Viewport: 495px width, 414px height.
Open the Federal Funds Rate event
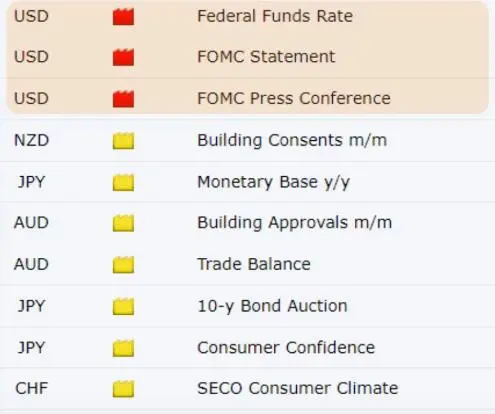[275, 16]
